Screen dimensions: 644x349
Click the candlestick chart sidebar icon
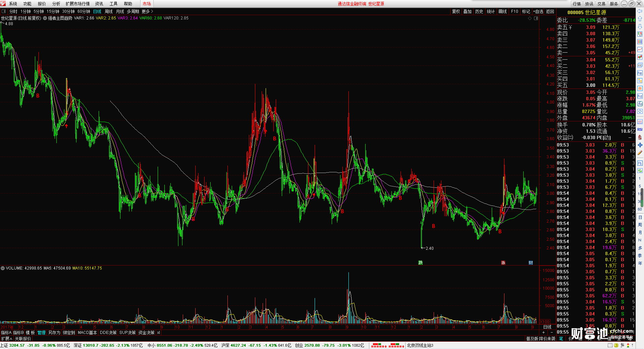pos(640,57)
